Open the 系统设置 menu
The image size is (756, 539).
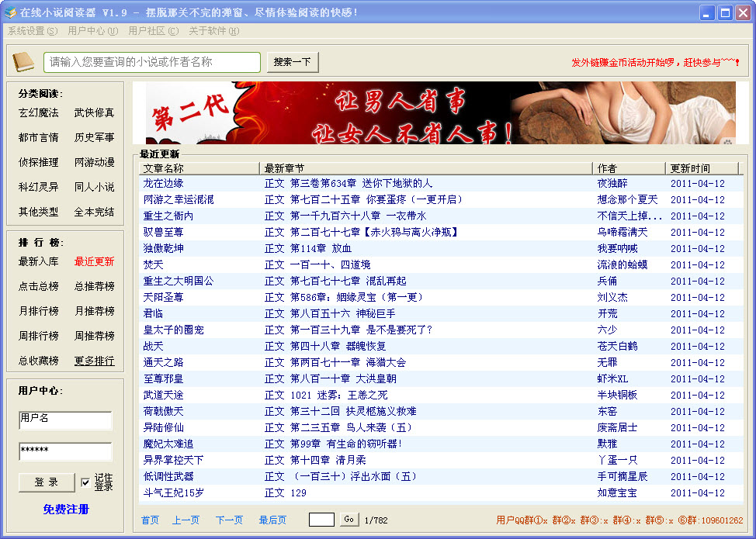point(33,31)
